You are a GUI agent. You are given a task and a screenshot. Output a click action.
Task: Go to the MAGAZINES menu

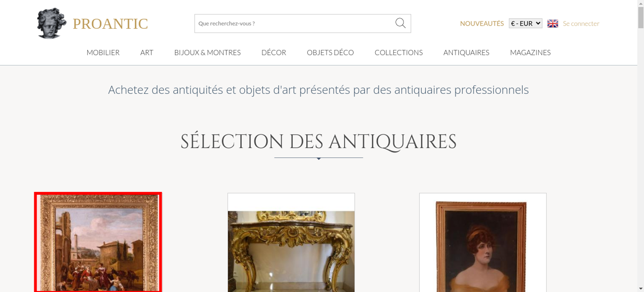(530, 52)
